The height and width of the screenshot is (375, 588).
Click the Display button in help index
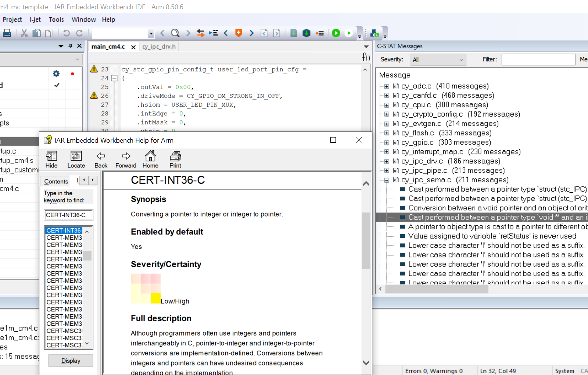tap(71, 361)
